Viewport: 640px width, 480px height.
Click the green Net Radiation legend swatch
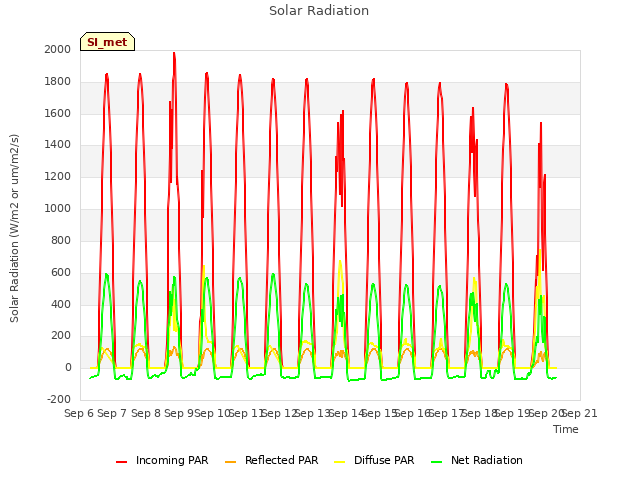click(436, 462)
